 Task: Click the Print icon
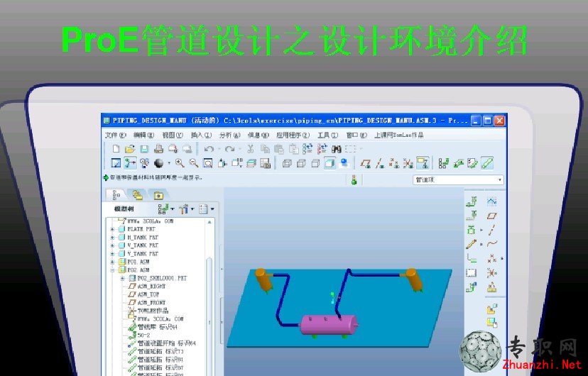point(158,149)
